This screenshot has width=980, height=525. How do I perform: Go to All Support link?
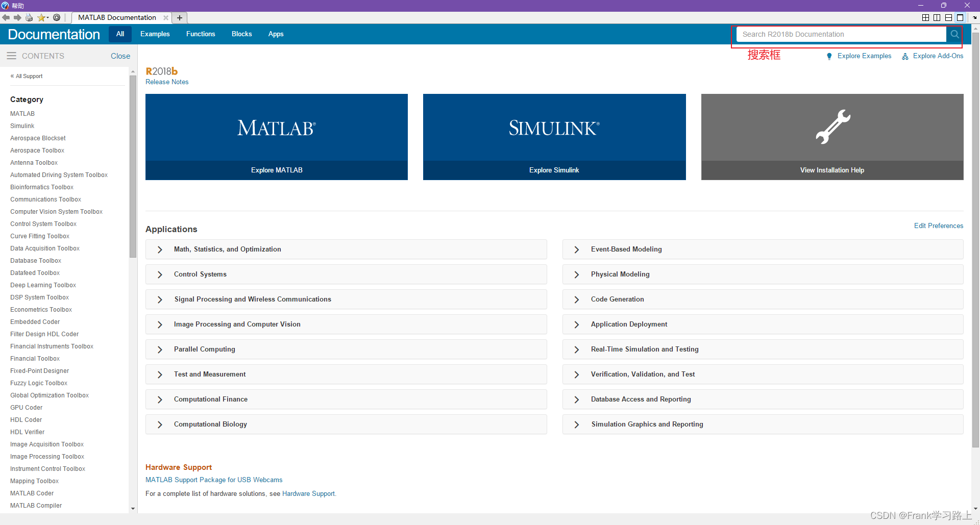click(x=27, y=76)
